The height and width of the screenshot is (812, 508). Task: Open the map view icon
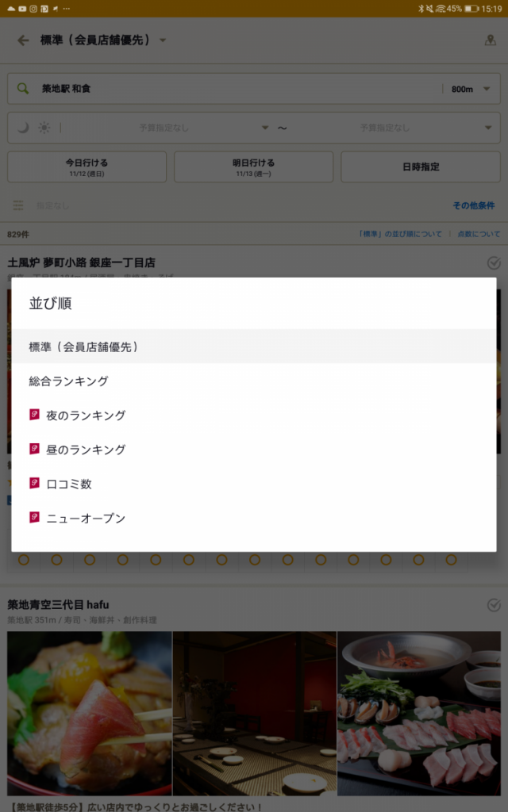[x=490, y=40]
